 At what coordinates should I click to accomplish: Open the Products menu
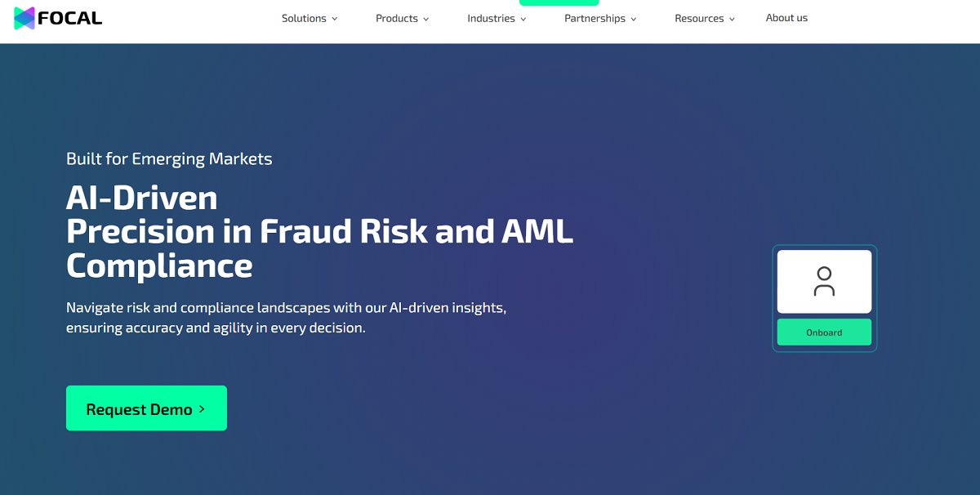tap(397, 19)
